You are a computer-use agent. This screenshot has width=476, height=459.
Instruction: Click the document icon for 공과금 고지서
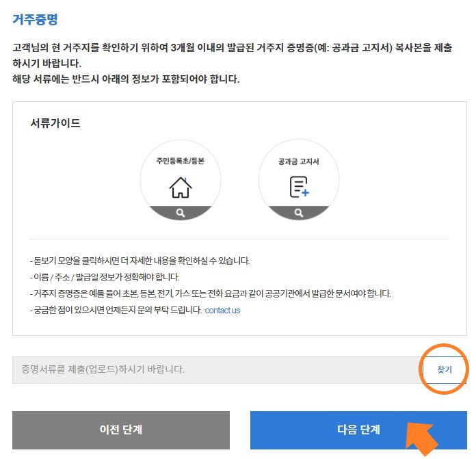tap(300, 187)
